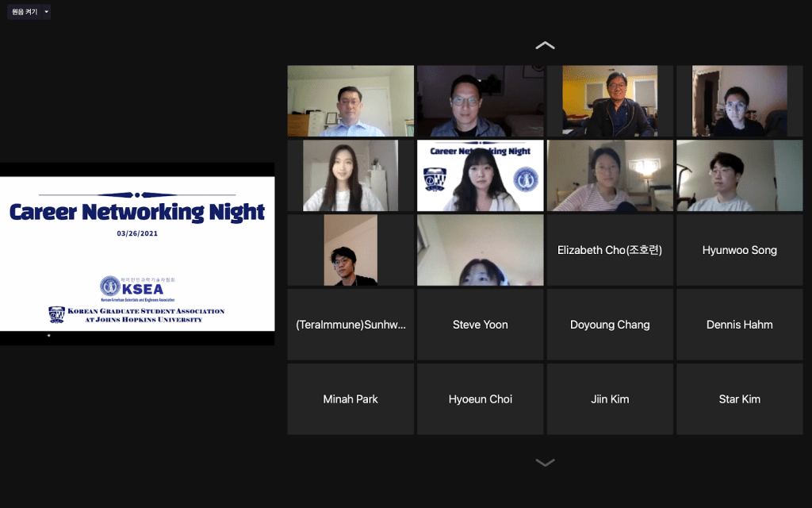Click the video tile with the yellow wall
The height and width of the screenshot is (508, 812).
[610, 101]
